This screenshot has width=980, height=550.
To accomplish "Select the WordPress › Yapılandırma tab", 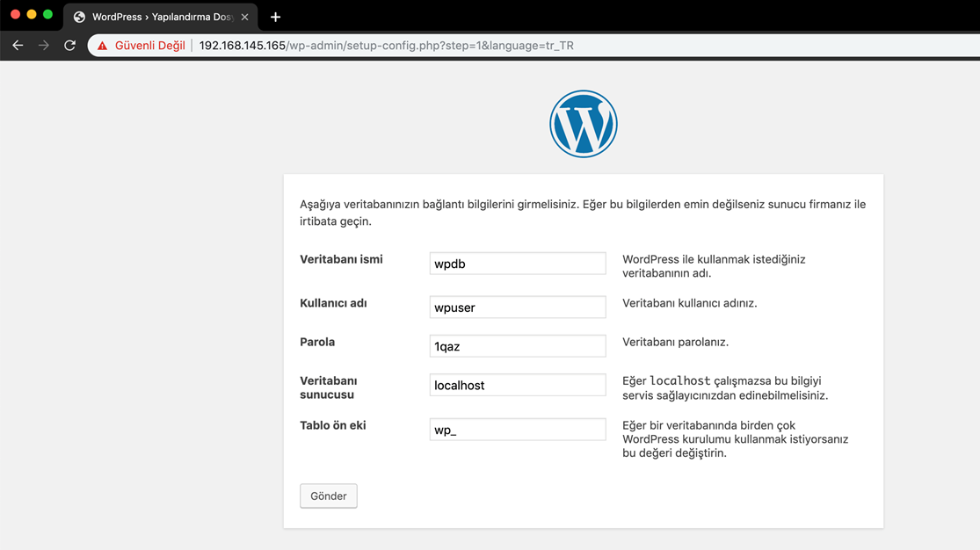I will point(161,17).
